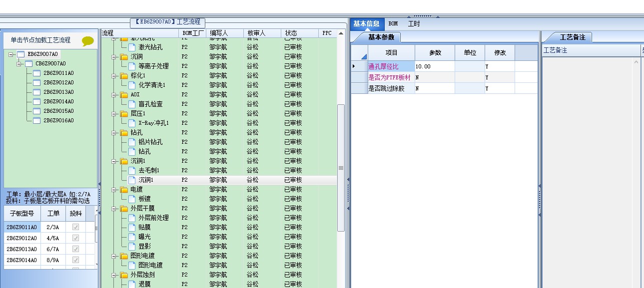This screenshot has height=288, width=644.
Task: Click folder icon of 层压1 group
Action: (124, 113)
